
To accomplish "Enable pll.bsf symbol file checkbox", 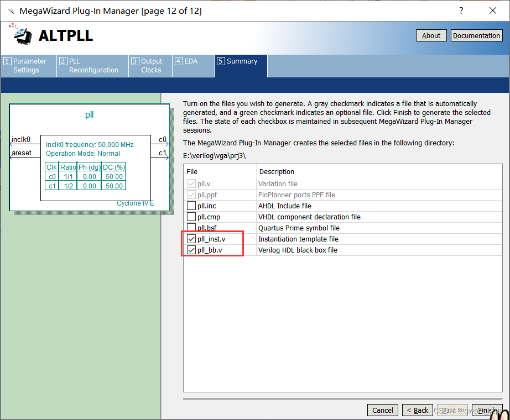I will click(191, 227).
